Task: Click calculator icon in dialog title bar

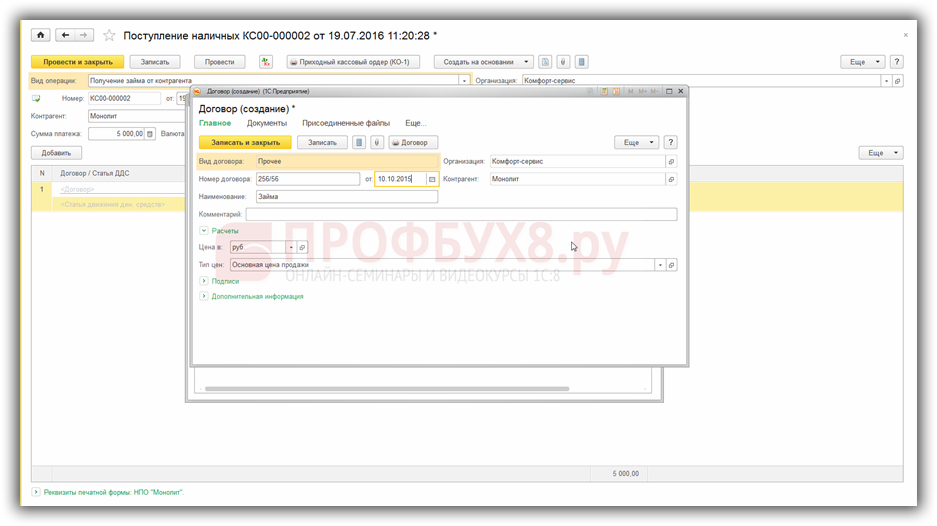Action: [x=604, y=91]
